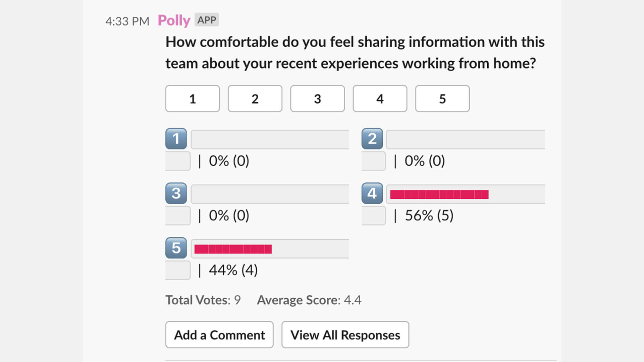Choose rating score 3
This screenshot has height=362, width=644.
click(x=318, y=98)
